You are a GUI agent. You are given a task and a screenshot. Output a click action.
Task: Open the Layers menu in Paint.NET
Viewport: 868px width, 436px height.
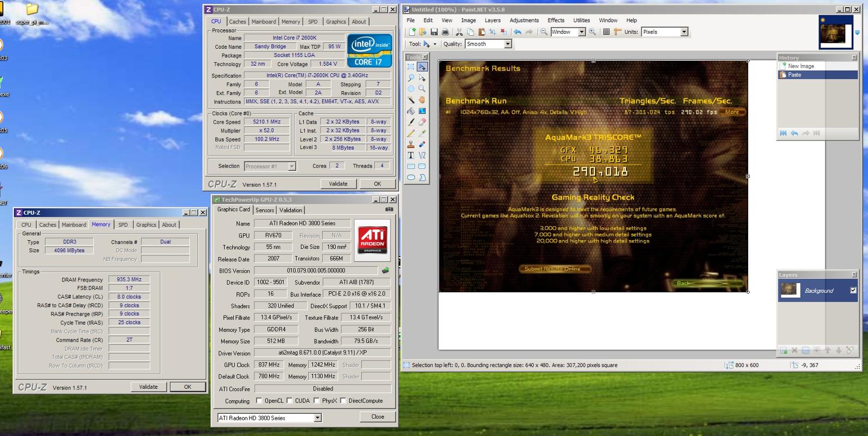493,20
